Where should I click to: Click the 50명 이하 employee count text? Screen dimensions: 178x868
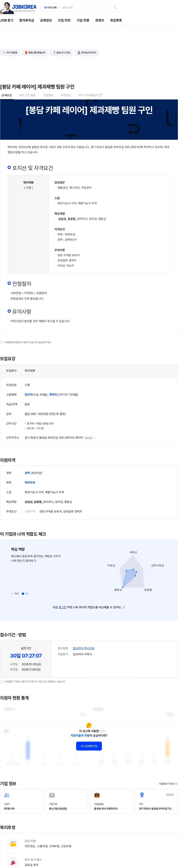[x=9, y=809]
